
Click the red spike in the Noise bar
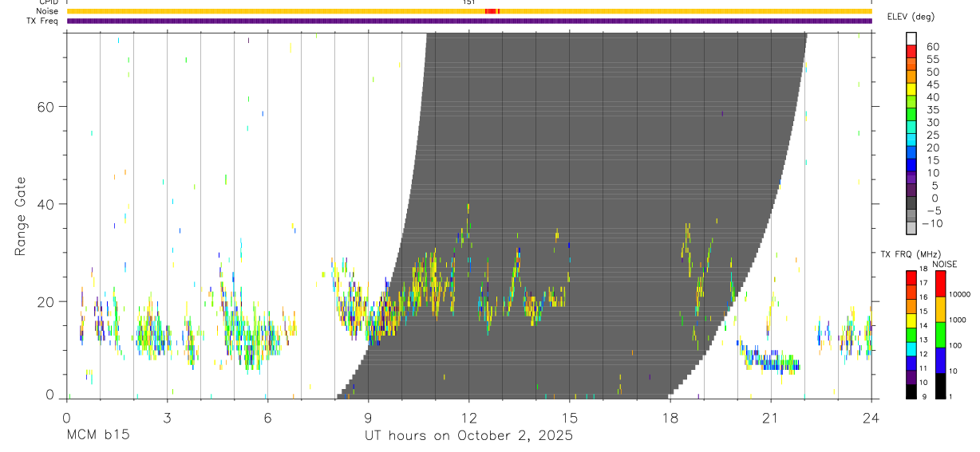click(x=492, y=11)
